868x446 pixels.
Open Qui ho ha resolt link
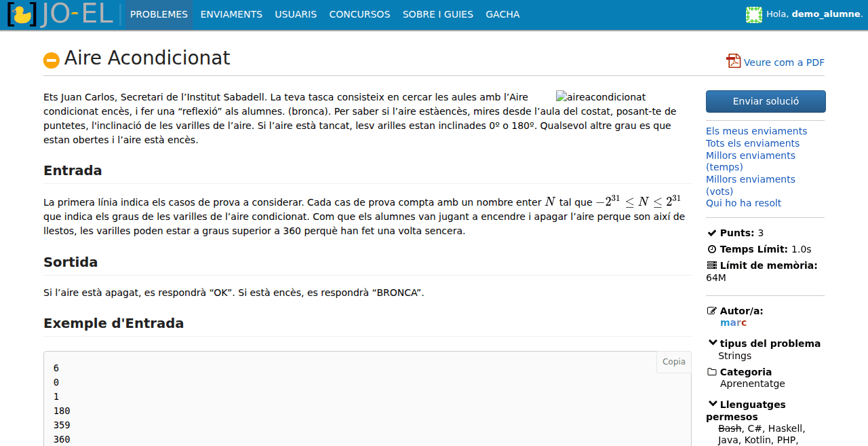click(743, 203)
